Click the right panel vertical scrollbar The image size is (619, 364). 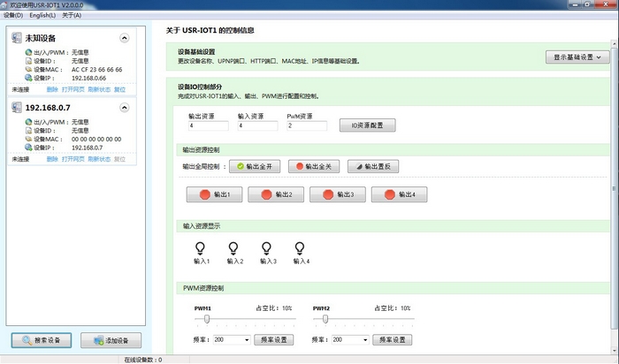(615, 188)
